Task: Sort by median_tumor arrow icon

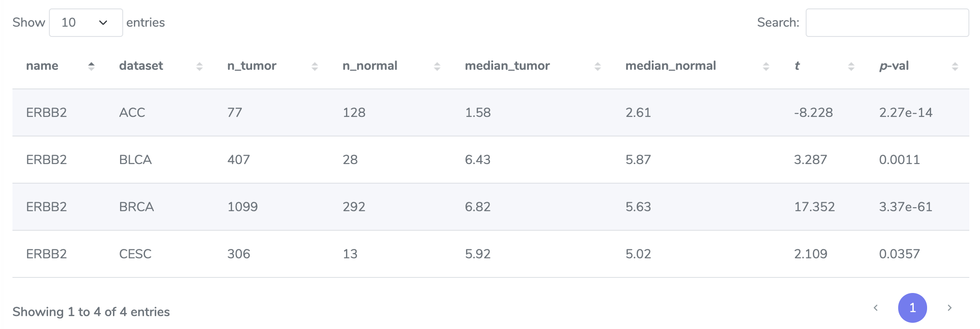Action: pyautogui.click(x=597, y=66)
